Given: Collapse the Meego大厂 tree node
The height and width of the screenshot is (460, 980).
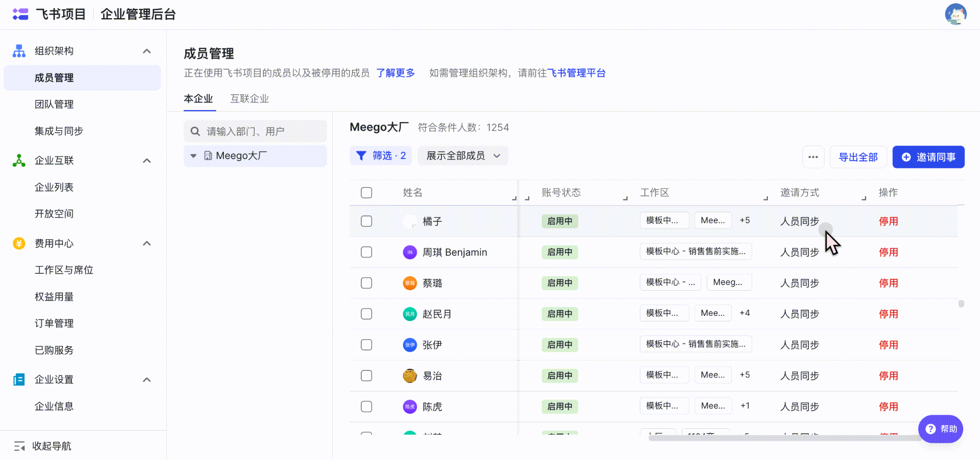Looking at the screenshot, I should (193, 156).
